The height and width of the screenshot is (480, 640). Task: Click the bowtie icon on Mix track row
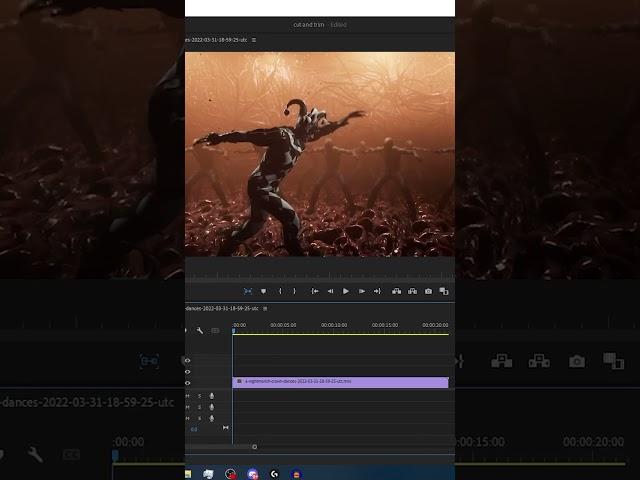point(226,427)
